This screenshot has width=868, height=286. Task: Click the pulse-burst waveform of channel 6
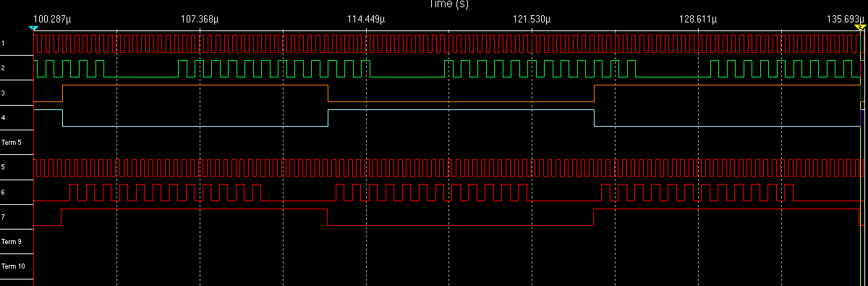(448, 193)
